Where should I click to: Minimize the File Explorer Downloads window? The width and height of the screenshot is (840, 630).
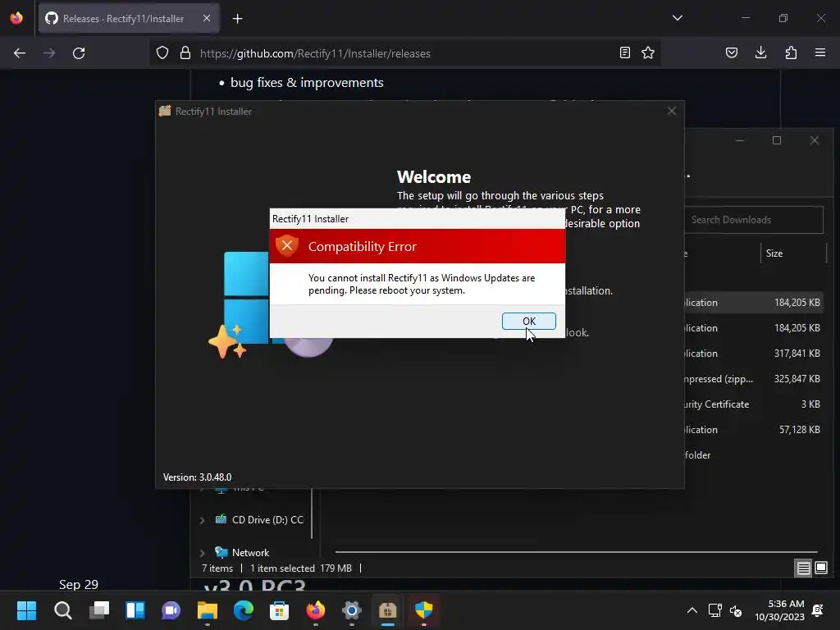tap(740, 140)
